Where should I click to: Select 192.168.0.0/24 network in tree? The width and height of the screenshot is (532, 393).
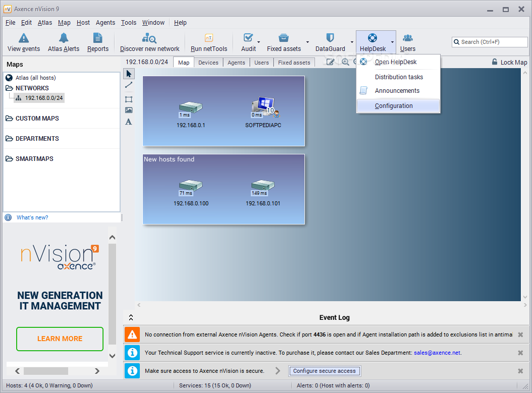click(x=39, y=98)
